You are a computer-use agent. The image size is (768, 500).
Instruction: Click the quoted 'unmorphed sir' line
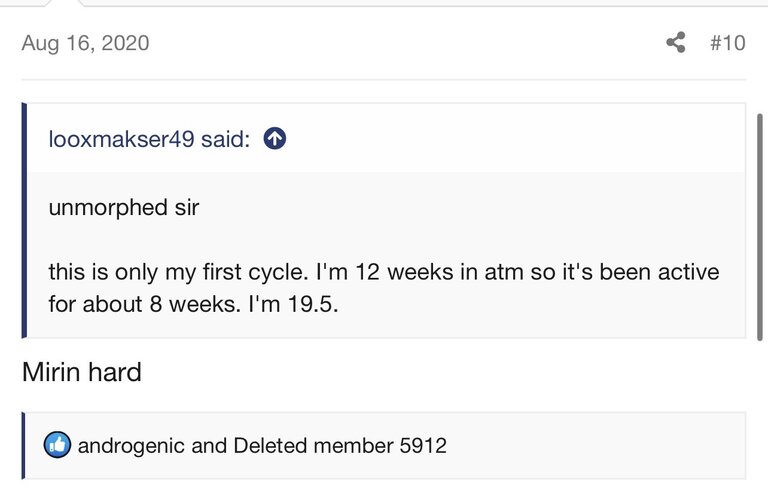point(124,208)
